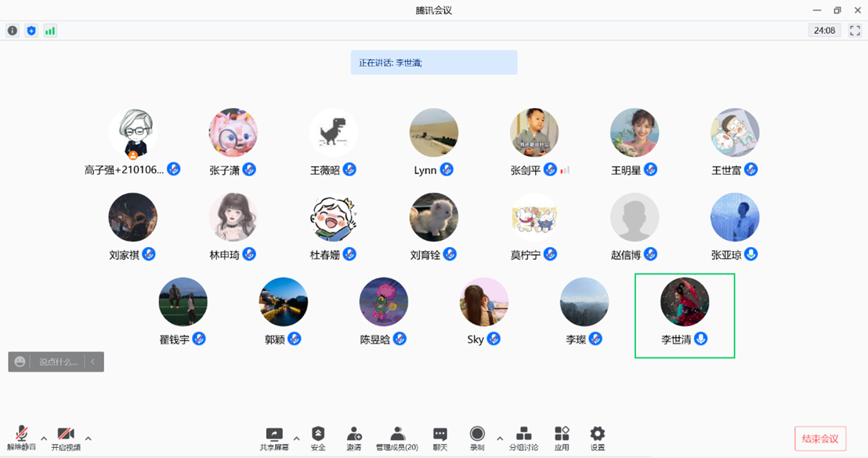Viewport: 868px width, 458px height.
Task: Click the End Meeting (结束会议) button
Action: tap(820, 438)
